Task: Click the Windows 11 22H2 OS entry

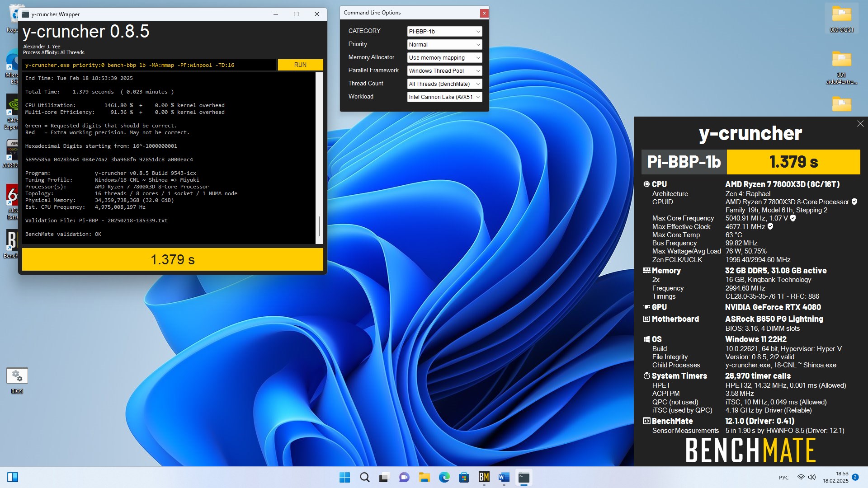Action: [756, 339]
